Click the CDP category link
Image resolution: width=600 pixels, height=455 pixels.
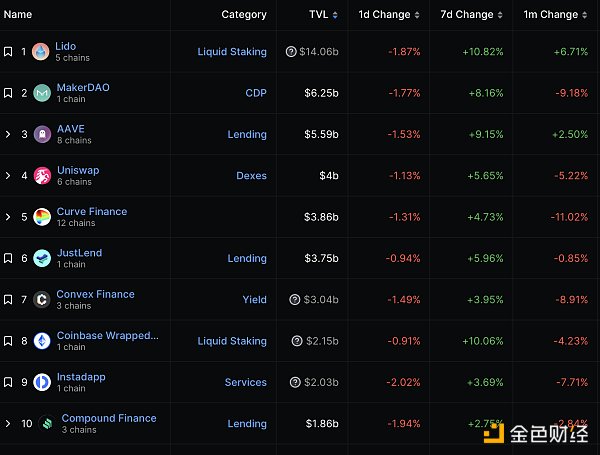(255, 93)
